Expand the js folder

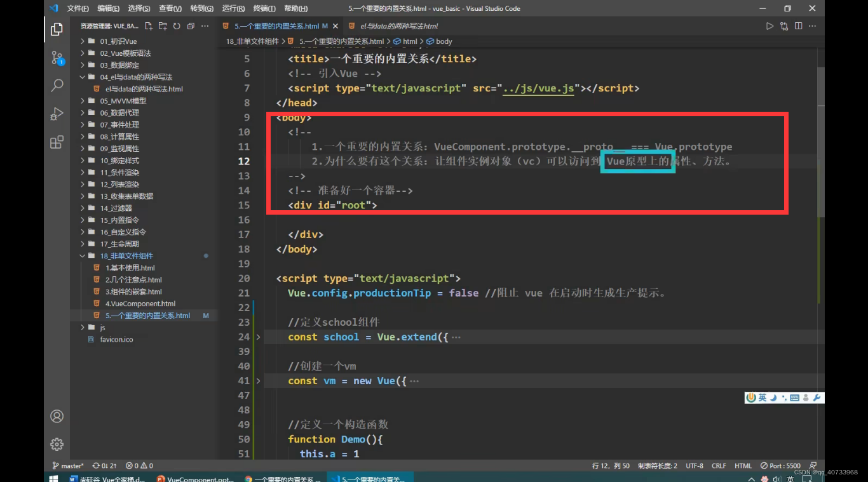[x=102, y=328]
